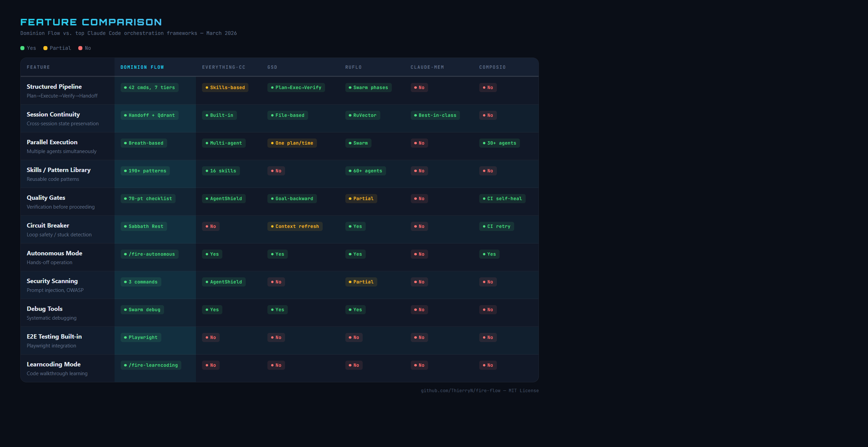Click the green Yes legend dot
This screenshot has height=447, width=868.
click(x=22, y=48)
